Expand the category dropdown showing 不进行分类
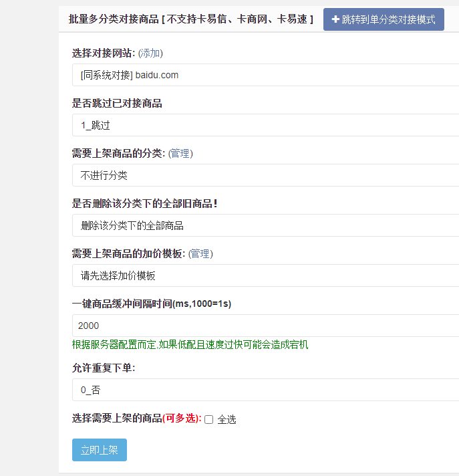This screenshot has height=476, width=459. click(x=265, y=175)
